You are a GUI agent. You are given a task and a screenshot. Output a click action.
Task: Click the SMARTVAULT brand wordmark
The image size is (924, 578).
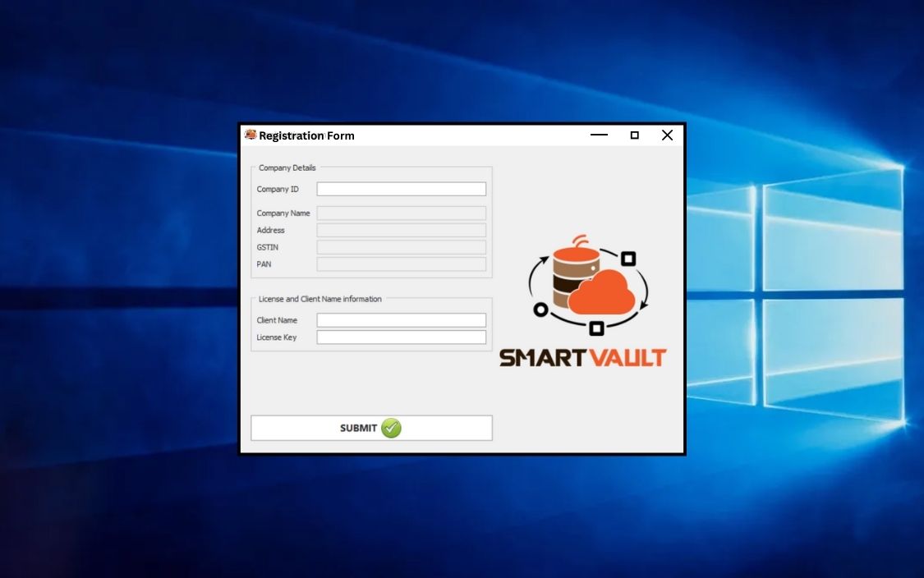coord(583,358)
